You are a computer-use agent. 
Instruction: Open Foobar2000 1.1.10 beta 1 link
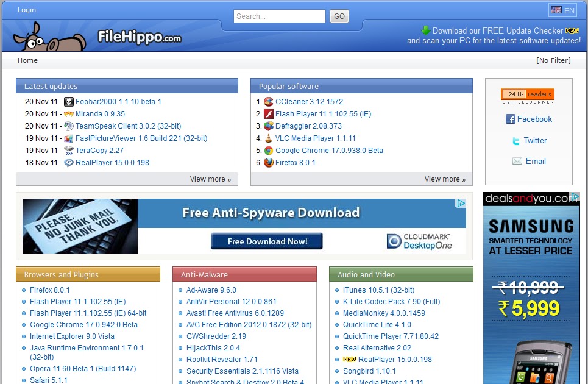pyautogui.click(x=118, y=102)
